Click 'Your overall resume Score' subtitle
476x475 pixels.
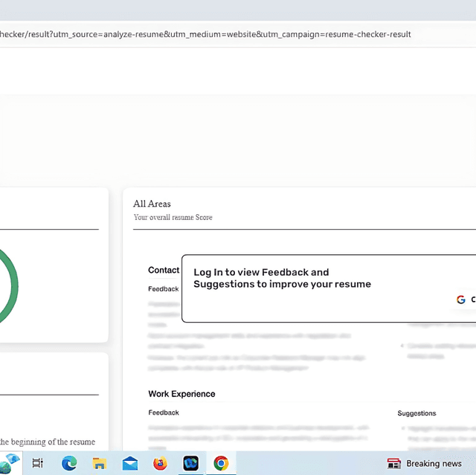pyautogui.click(x=173, y=217)
